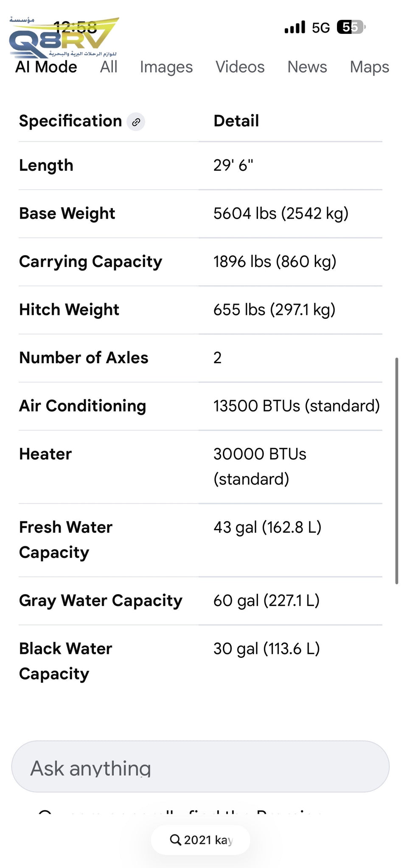Open the All results tab
This screenshot has width=401, height=868.
pos(109,67)
